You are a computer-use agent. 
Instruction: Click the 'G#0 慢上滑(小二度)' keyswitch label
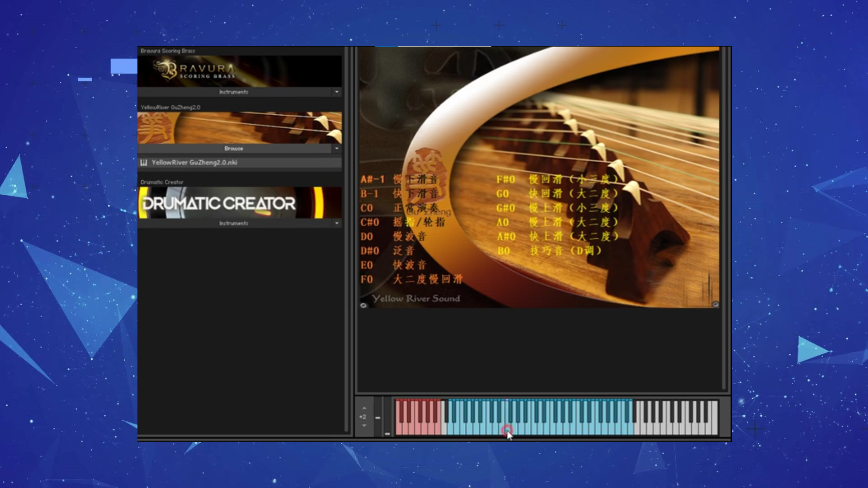(x=558, y=208)
